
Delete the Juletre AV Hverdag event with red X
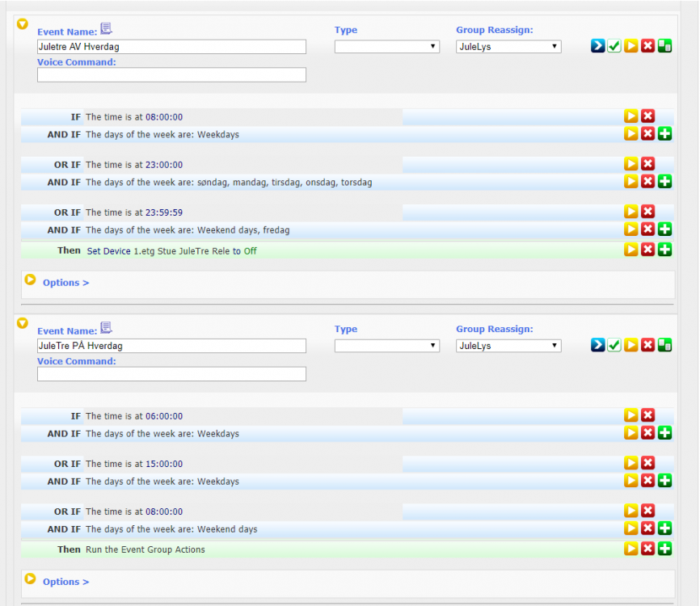click(x=647, y=46)
